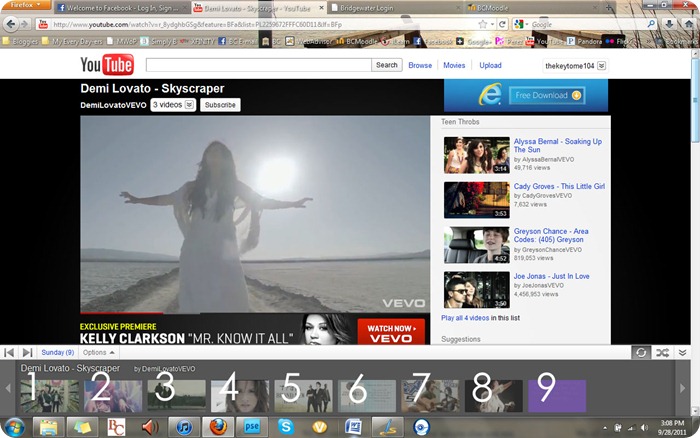Go back with the browser back arrow
Image resolution: width=700 pixels, height=438 pixels.
click(x=11, y=24)
